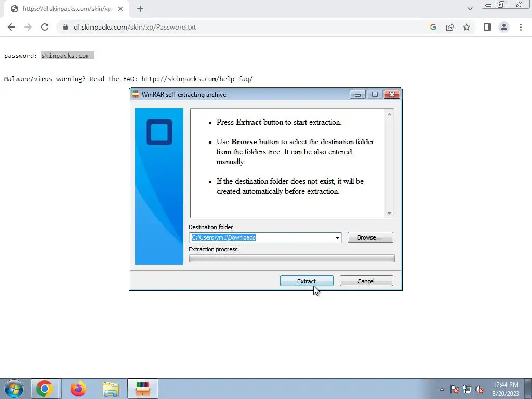Click the Action Center flag icon
Viewport: 532px width, 399px height.
455,389
